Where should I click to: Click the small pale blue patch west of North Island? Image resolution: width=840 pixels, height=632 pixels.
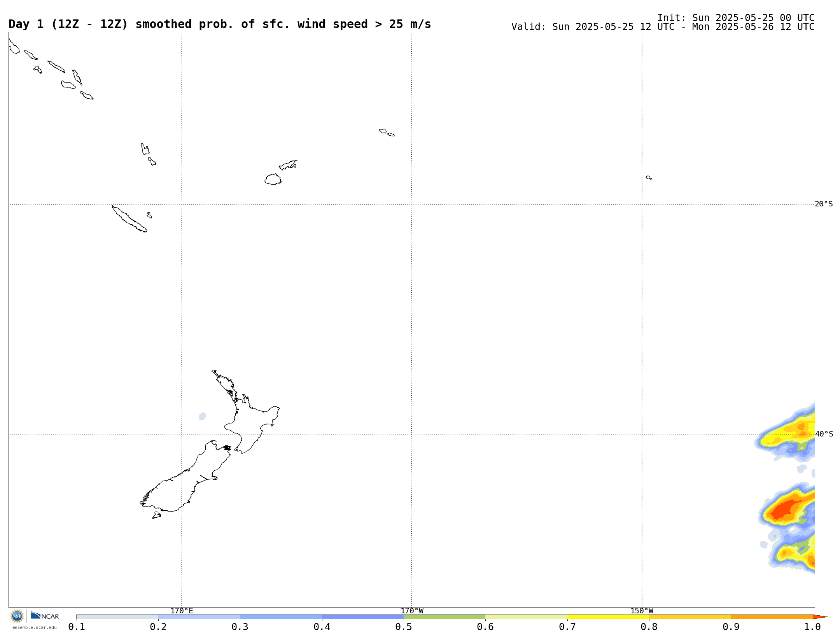(x=202, y=416)
